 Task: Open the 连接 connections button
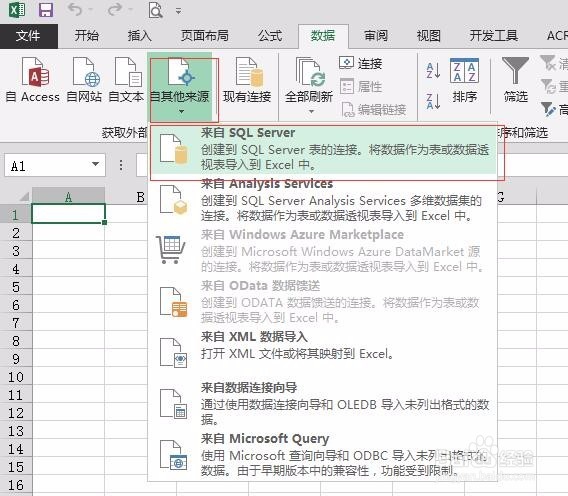tap(361, 63)
